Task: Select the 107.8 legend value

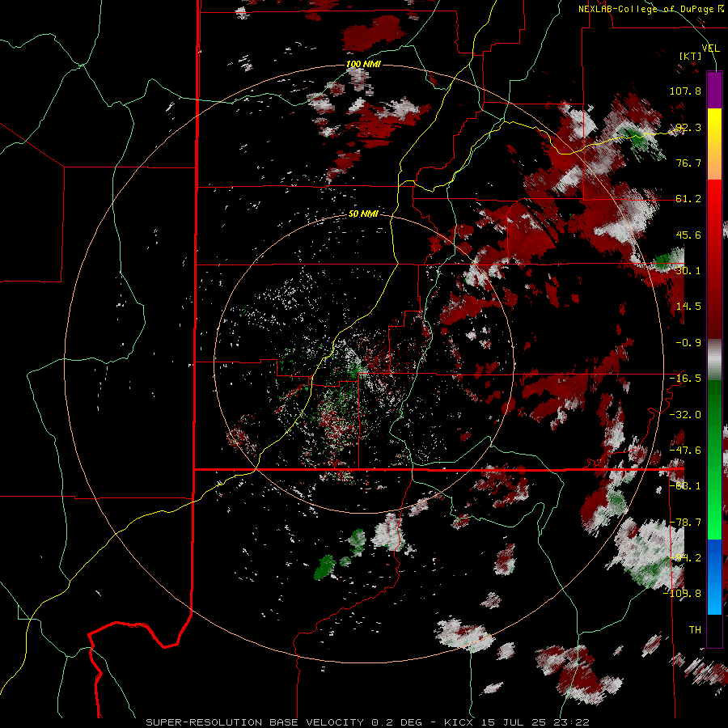Action: (685, 91)
